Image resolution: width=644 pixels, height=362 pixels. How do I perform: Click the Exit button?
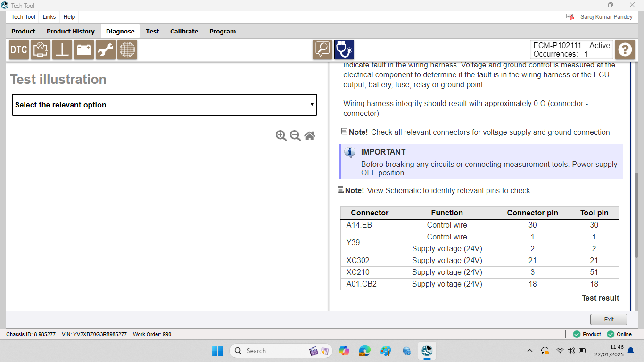tap(609, 320)
